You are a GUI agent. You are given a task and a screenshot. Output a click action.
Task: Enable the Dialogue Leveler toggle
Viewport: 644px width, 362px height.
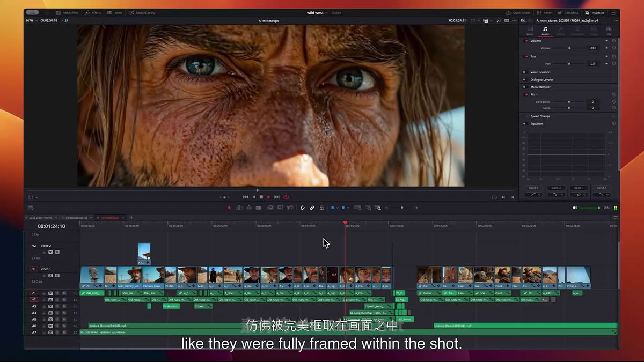tap(524, 79)
